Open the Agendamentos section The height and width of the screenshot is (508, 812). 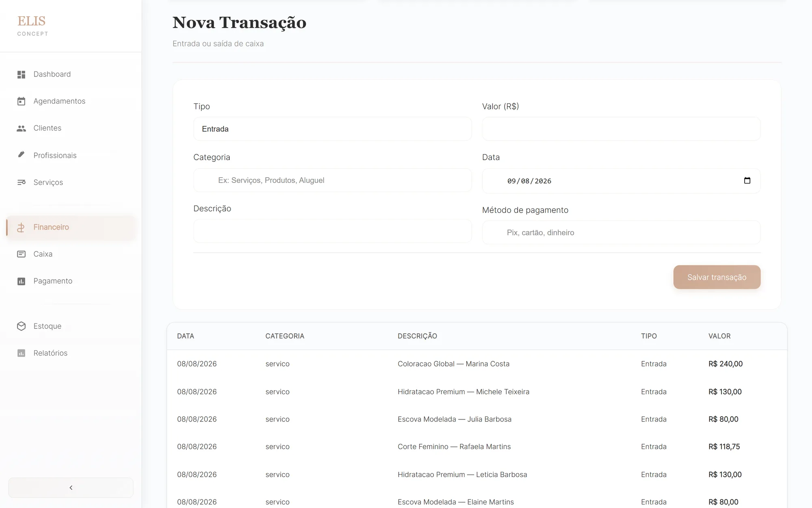pyautogui.click(x=71, y=101)
